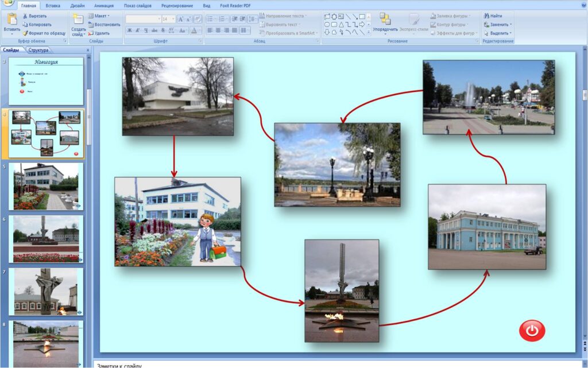Viewport: 588px width, 368px height.
Task: Open the Layout (Макет) dropdown
Action: point(99,16)
